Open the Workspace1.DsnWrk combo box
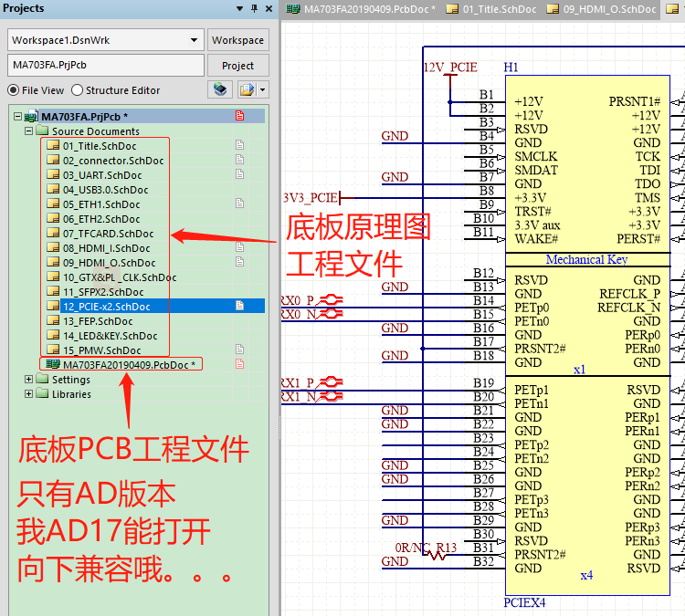Image resolution: width=685 pixels, height=616 pixels. [106, 40]
